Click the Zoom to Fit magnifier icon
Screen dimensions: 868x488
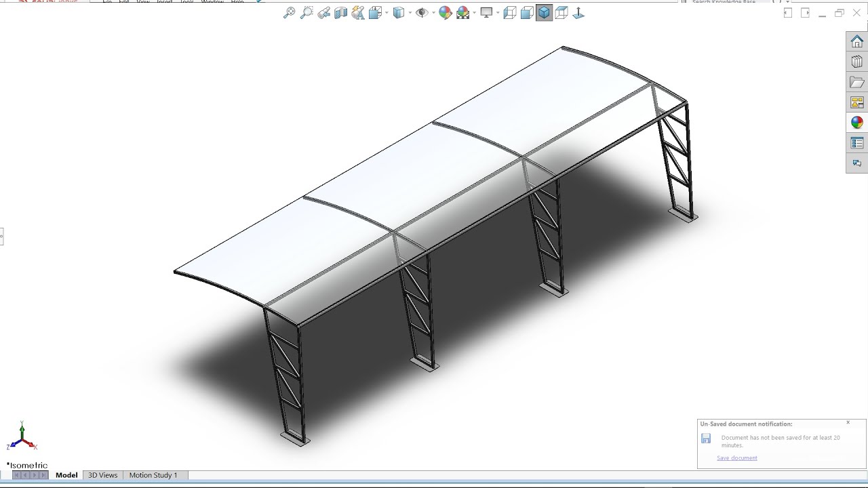click(x=289, y=12)
